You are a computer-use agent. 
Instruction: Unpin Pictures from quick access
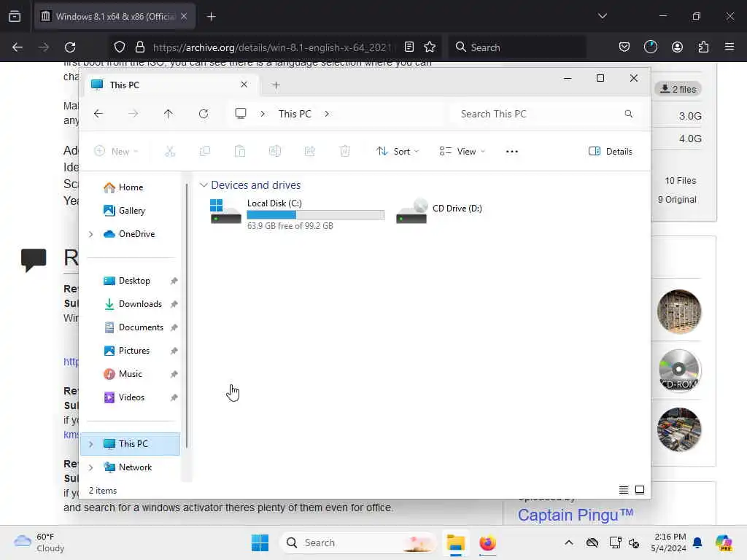(x=174, y=351)
